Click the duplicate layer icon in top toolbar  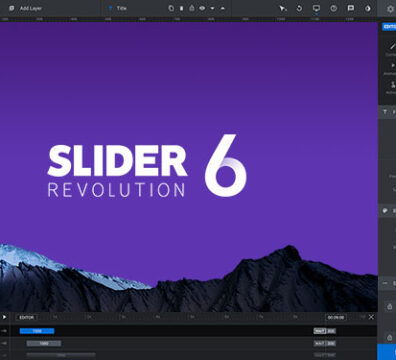tap(171, 8)
